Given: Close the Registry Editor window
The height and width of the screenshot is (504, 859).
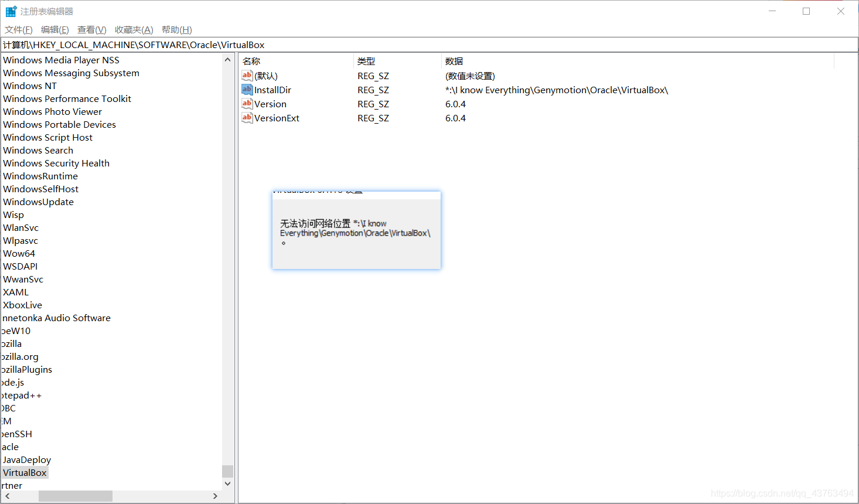Looking at the screenshot, I should pyautogui.click(x=841, y=11).
